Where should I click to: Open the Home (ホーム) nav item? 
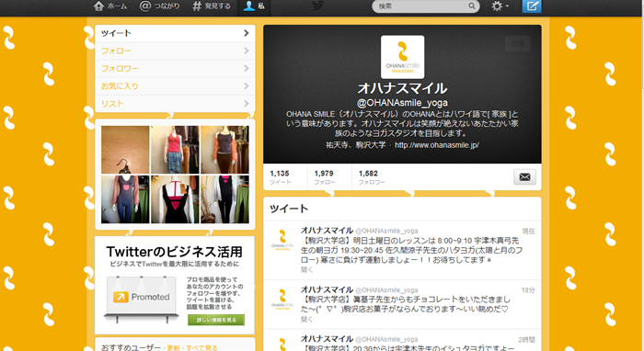(x=110, y=6)
